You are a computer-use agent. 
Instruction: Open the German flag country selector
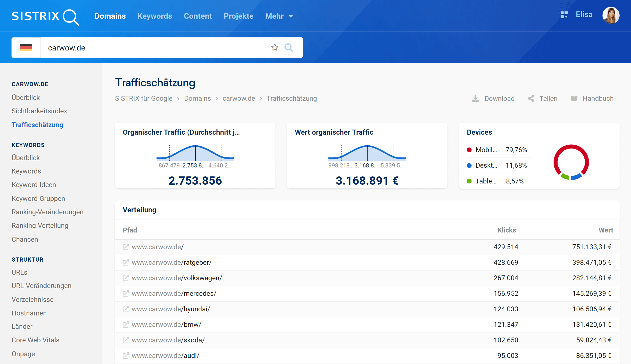[x=26, y=48]
